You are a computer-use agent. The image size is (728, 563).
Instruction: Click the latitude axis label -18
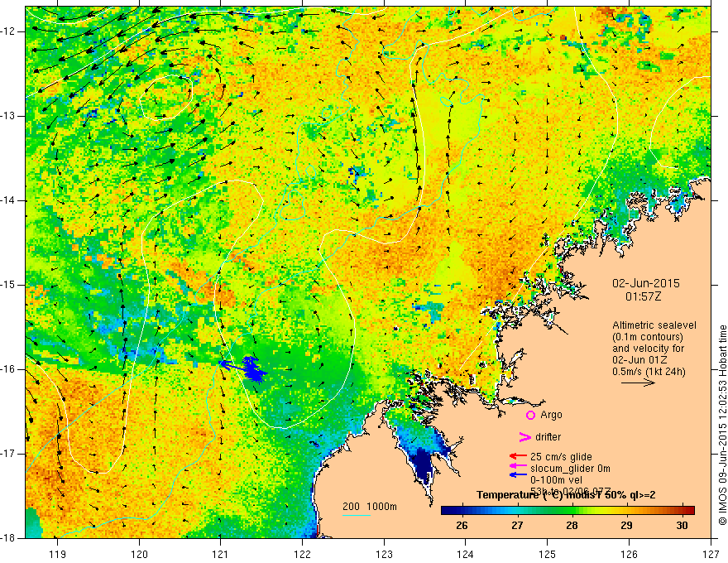click(8, 538)
